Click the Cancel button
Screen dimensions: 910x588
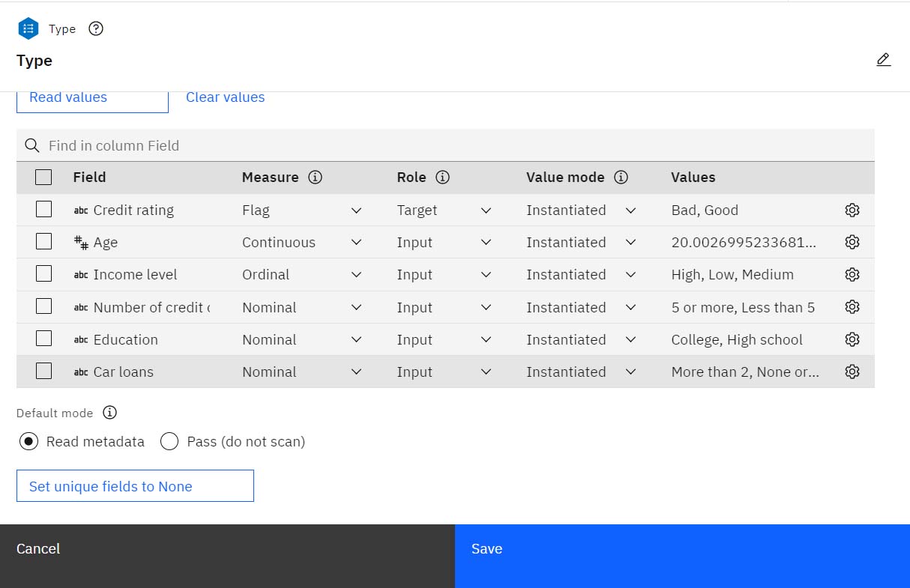tap(227, 556)
